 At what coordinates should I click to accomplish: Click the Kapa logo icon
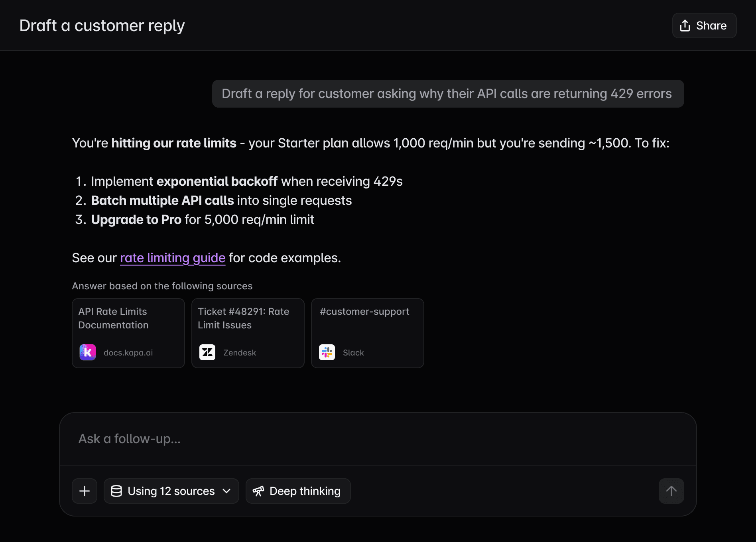point(88,352)
